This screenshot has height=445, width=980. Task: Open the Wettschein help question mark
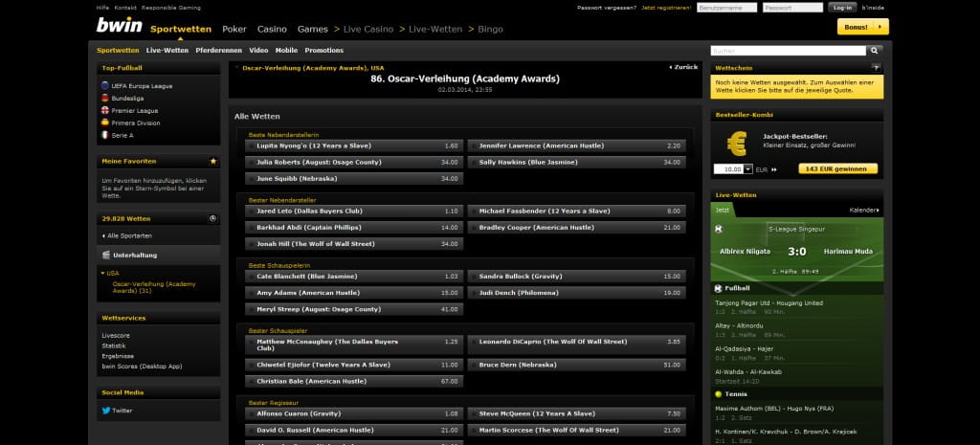pos(877,68)
